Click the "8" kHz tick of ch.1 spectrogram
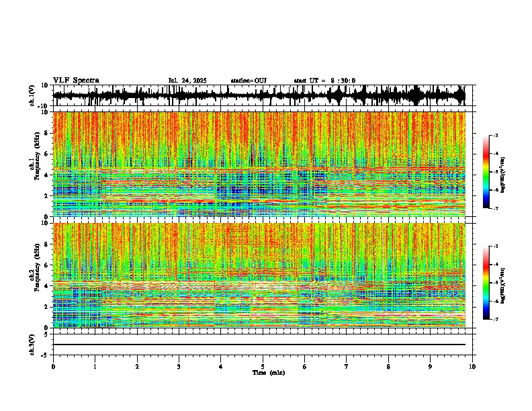 tap(47, 133)
